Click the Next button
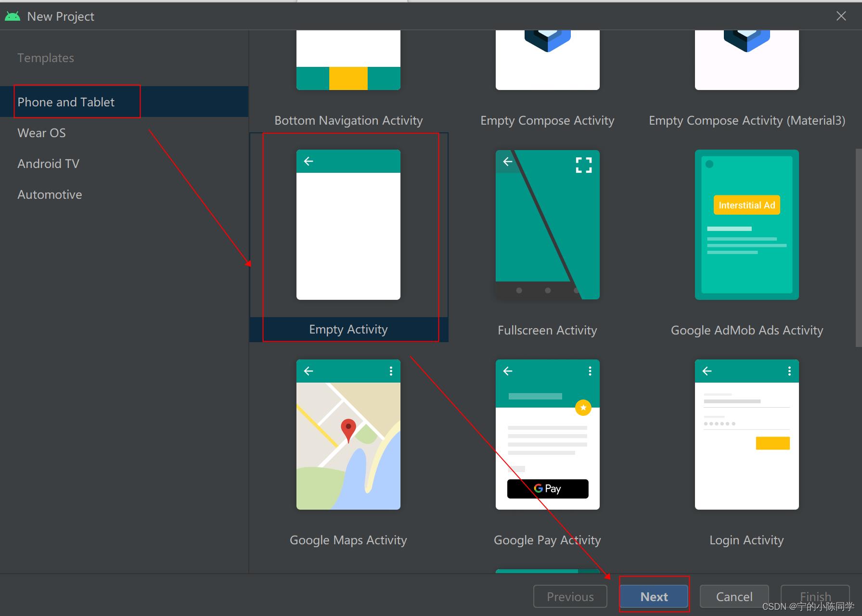 point(654,597)
